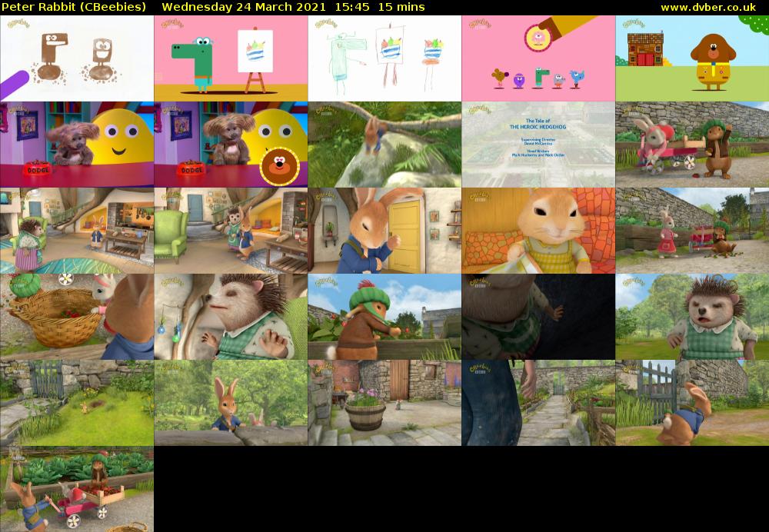769x532 pixels.
Task: Click 'The Tale of The Heroic Hedgehog' title card
Action: tap(538, 144)
